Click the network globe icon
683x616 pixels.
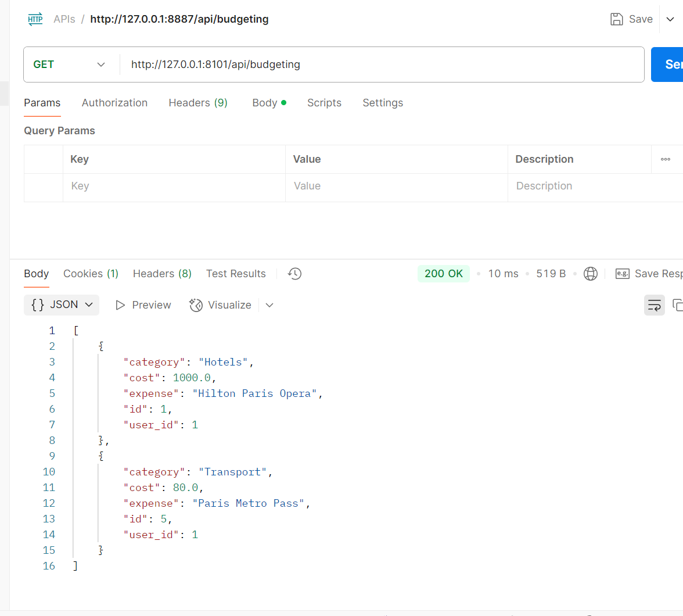(590, 274)
